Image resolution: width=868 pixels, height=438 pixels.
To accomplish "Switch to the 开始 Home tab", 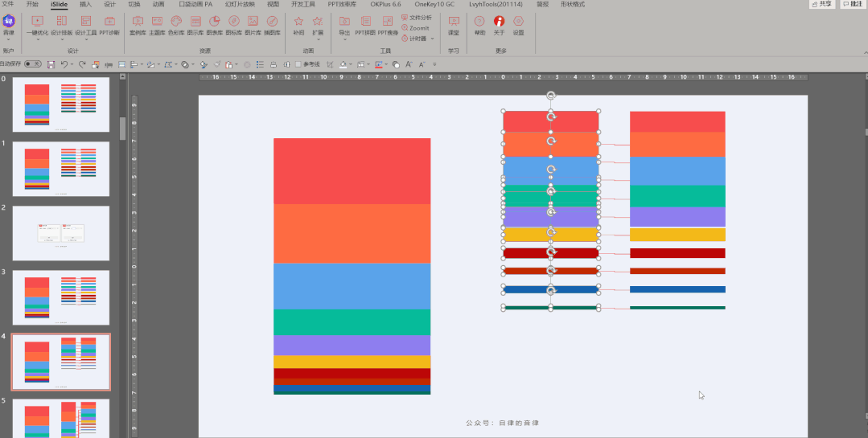I will [33, 4].
